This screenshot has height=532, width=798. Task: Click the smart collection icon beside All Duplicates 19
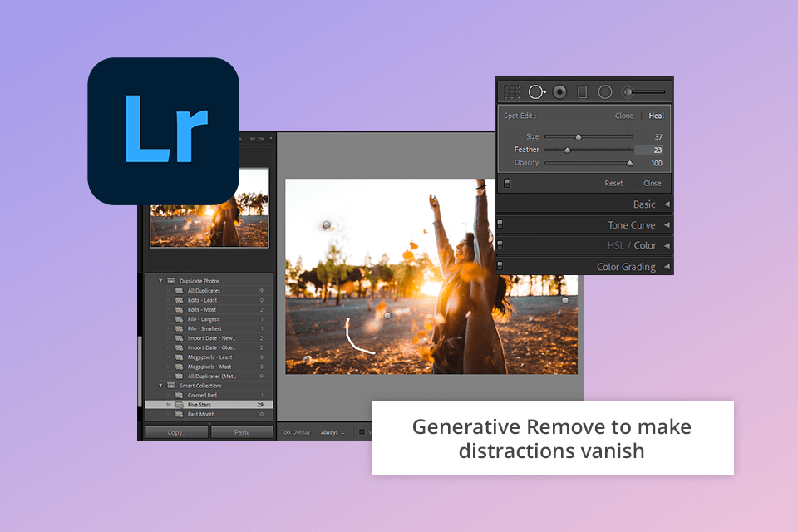pyautogui.click(x=180, y=291)
